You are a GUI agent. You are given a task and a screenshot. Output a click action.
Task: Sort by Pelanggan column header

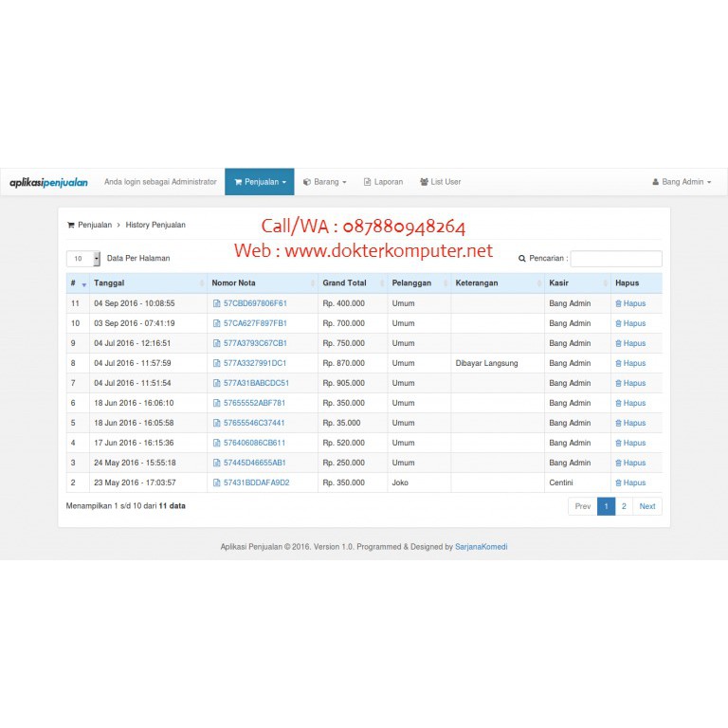[419, 283]
